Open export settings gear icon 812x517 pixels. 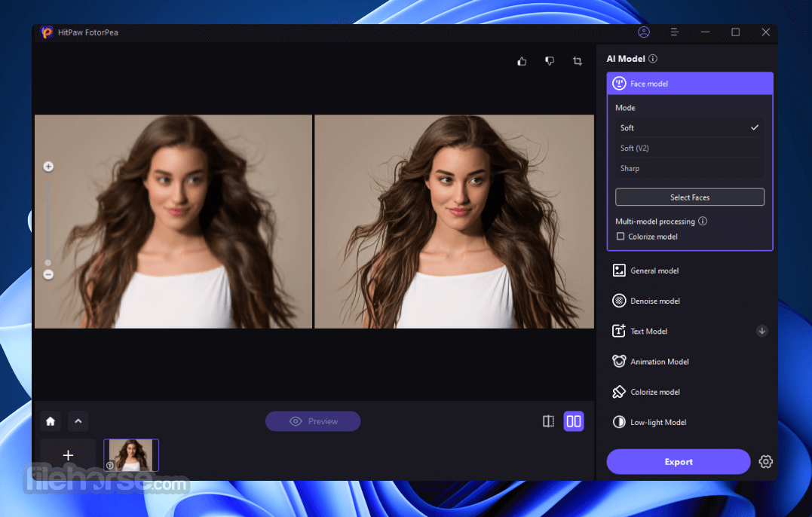[x=765, y=462]
